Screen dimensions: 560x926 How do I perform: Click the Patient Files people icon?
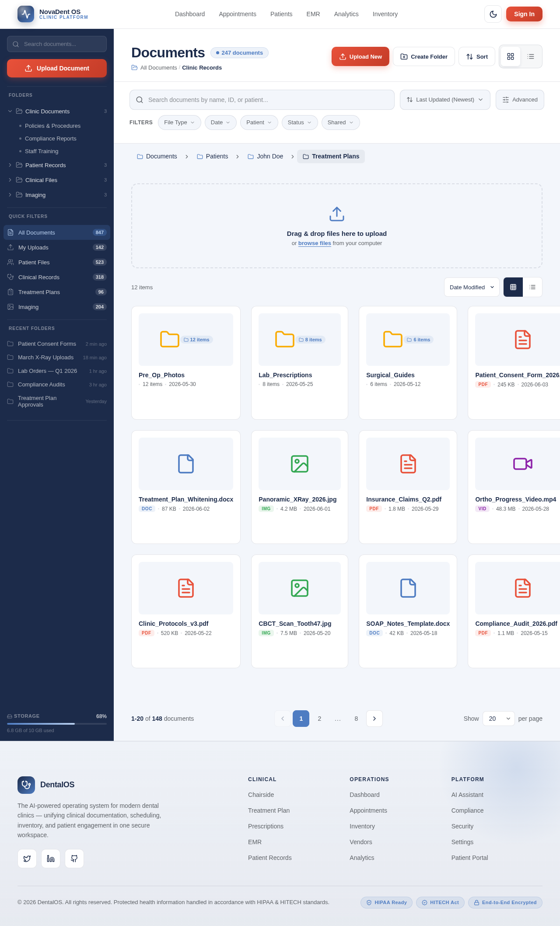[x=10, y=262]
